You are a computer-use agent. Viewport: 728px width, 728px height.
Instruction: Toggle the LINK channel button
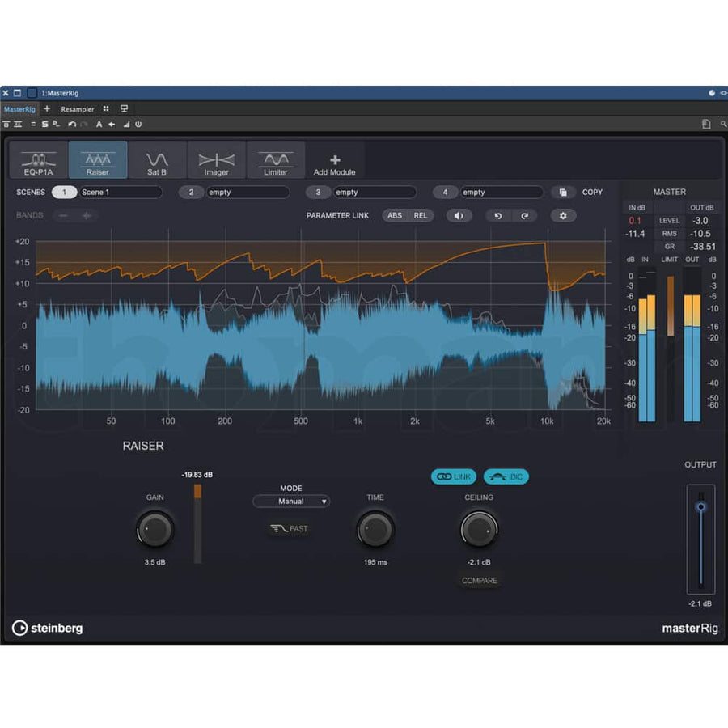454,476
